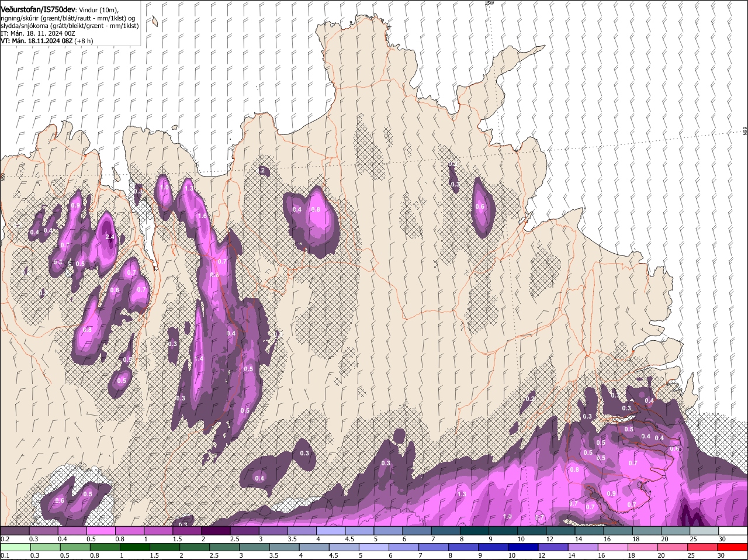Viewport: 748px width, 560px height.
Task: Click the pure red rain swatch after 30
Action: pos(732,547)
